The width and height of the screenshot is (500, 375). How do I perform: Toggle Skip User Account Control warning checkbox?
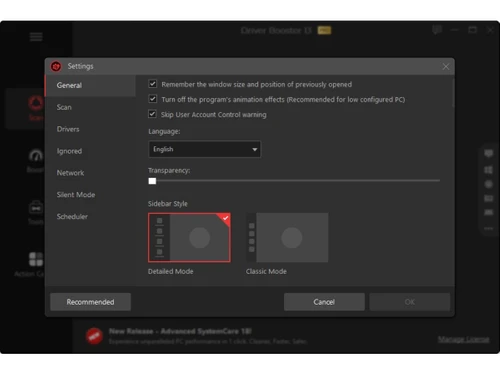tap(152, 114)
